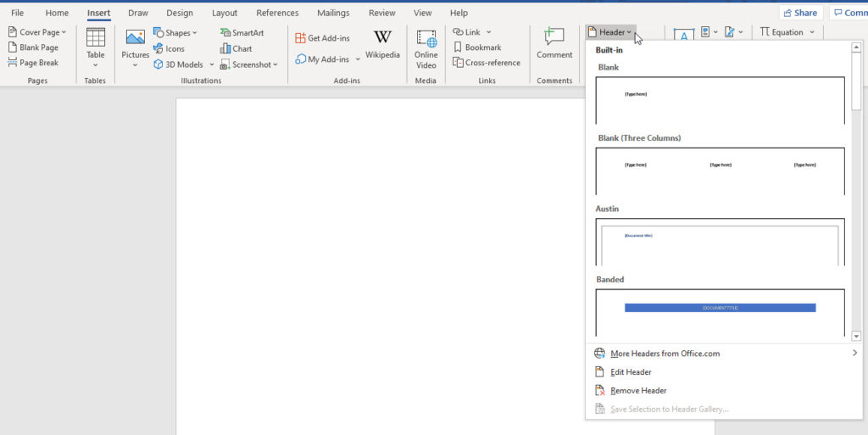868x435 pixels.
Task: Open the Help tab
Action: pyautogui.click(x=459, y=13)
